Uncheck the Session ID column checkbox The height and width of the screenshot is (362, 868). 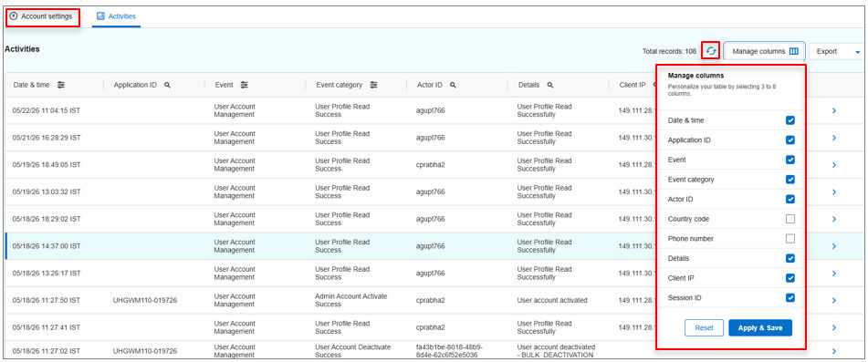pos(790,298)
